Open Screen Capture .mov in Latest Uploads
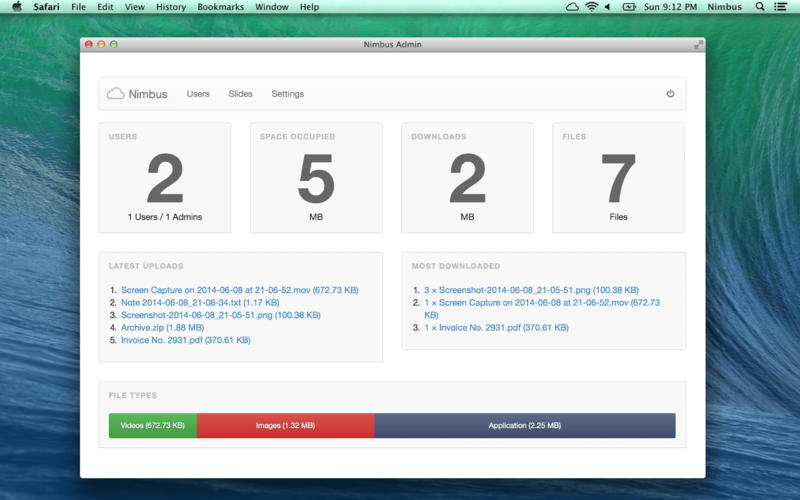 click(x=240, y=290)
